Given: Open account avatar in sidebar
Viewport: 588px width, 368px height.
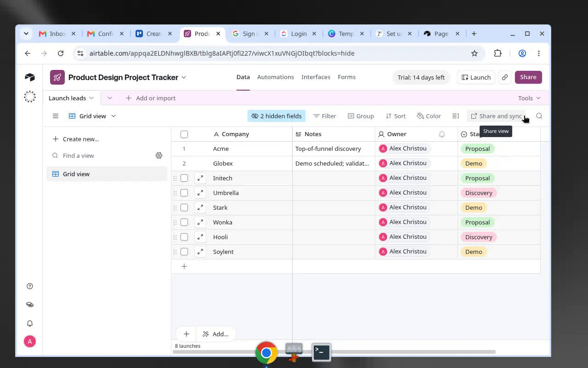Looking at the screenshot, I should (30, 341).
